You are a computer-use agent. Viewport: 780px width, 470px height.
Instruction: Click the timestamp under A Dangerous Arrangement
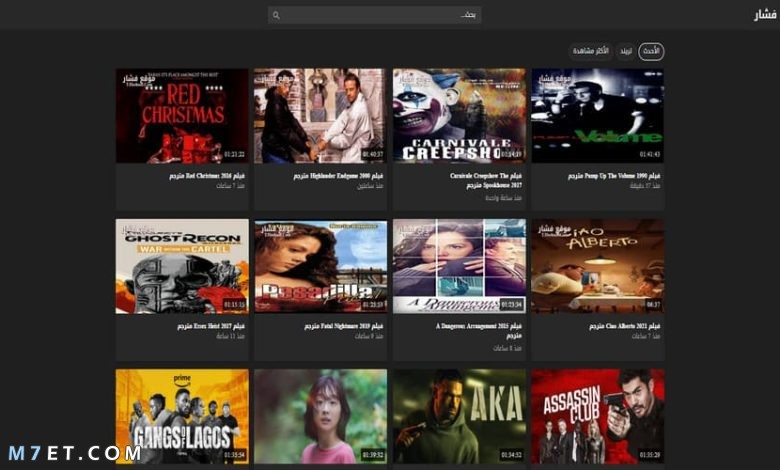pos(507,349)
